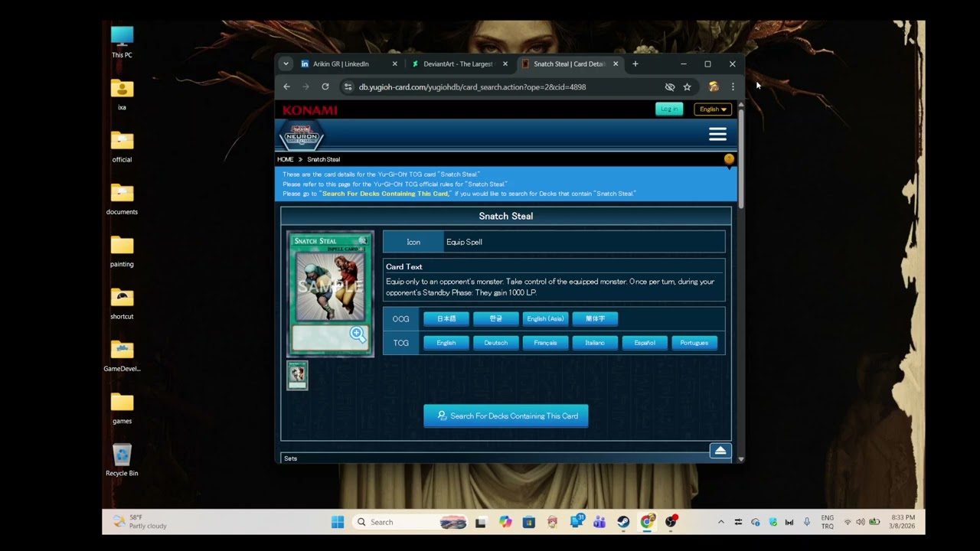The width and height of the screenshot is (980, 551).
Task: Click the browser address bar
Action: pos(505,87)
